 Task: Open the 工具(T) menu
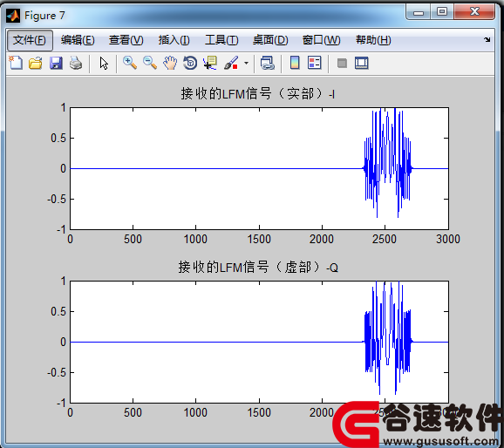click(221, 40)
